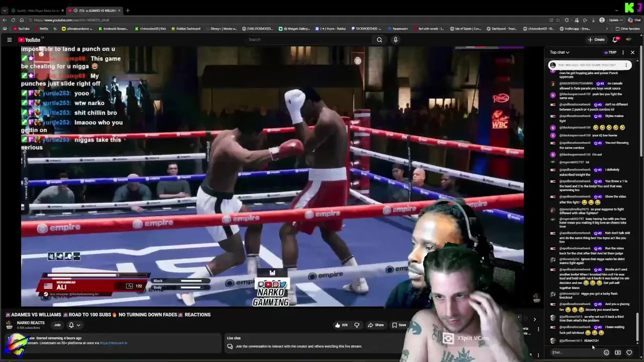Open the Disney+ bookmark
Image resolution: width=644 pixels, height=362 pixels.
[221, 29]
